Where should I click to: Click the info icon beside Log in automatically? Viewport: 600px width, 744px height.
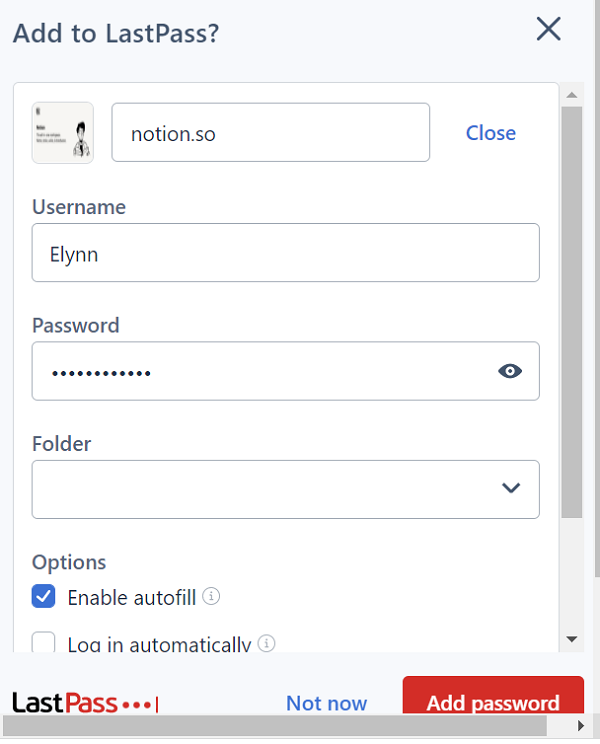click(x=266, y=643)
